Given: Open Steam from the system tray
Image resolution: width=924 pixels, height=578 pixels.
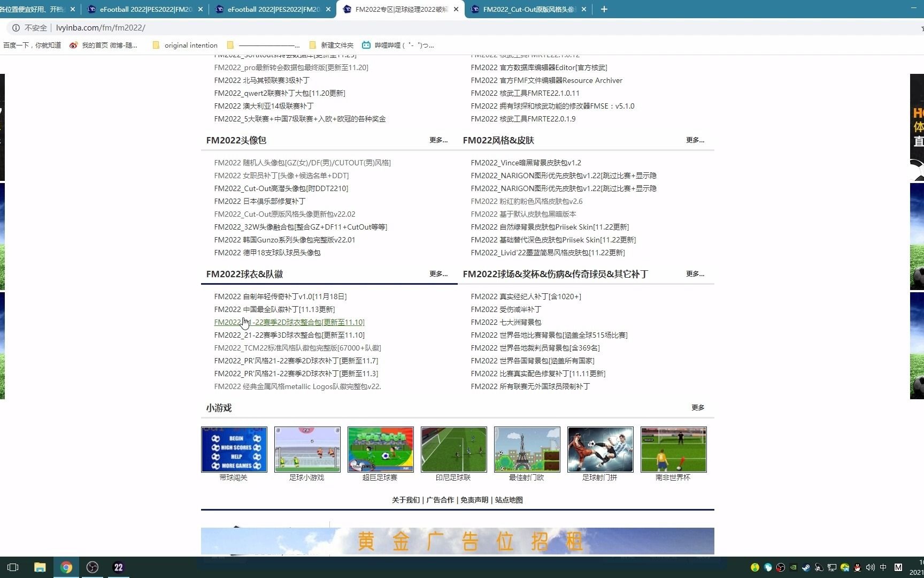Looking at the screenshot, I should pos(806,568).
